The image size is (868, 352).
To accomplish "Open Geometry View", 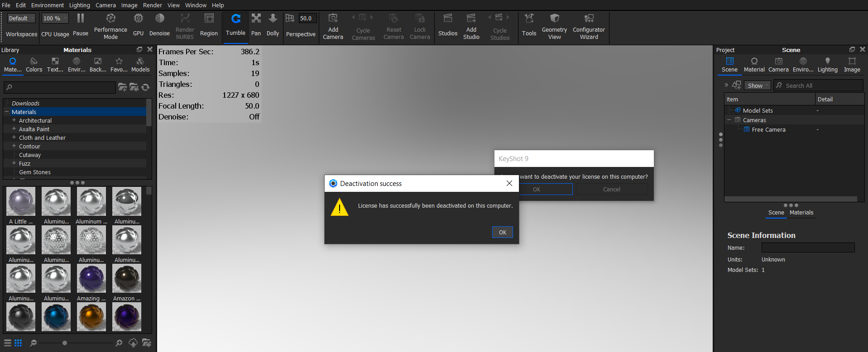I will click(554, 26).
